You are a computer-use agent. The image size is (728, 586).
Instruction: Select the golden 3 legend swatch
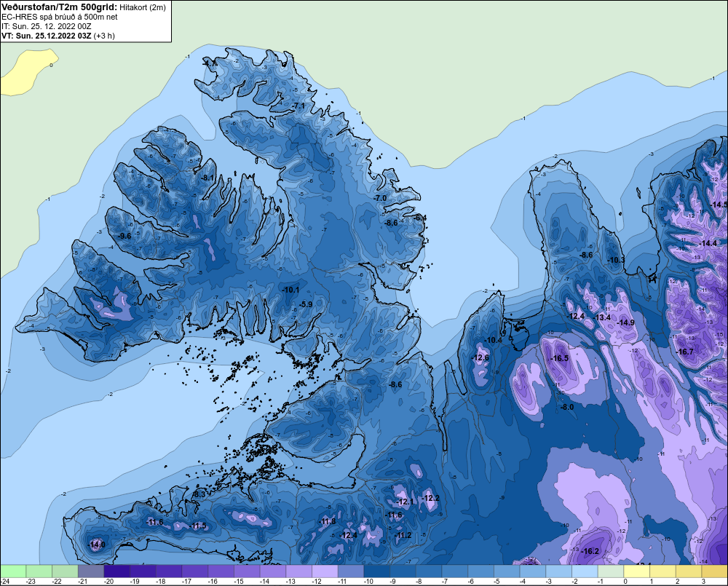point(715,571)
